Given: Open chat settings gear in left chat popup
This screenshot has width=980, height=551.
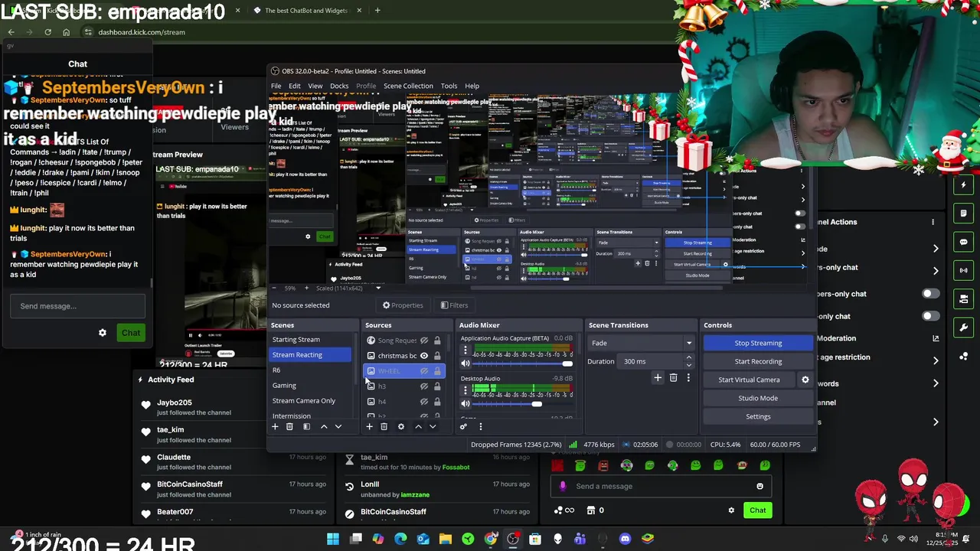Looking at the screenshot, I should pyautogui.click(x=103, y=333).
